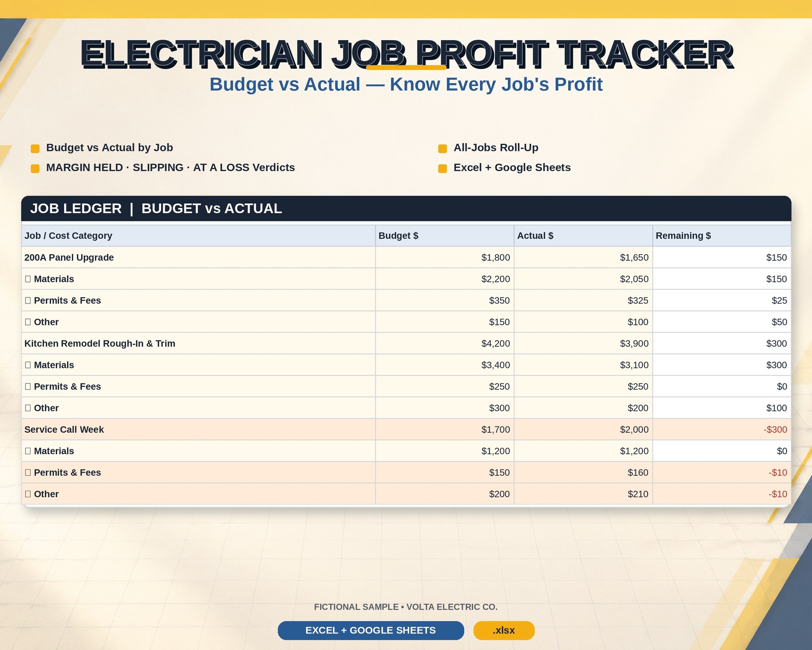The image size is (812, 650).
Task: Click the All-Jobs Roll-Up bullet text
Action: pos(496,148)
